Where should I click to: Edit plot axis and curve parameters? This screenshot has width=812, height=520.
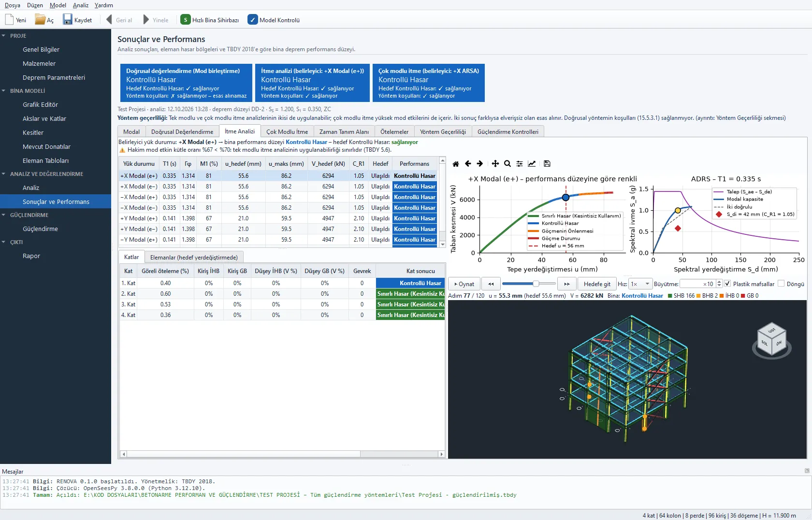coord(531,164)
